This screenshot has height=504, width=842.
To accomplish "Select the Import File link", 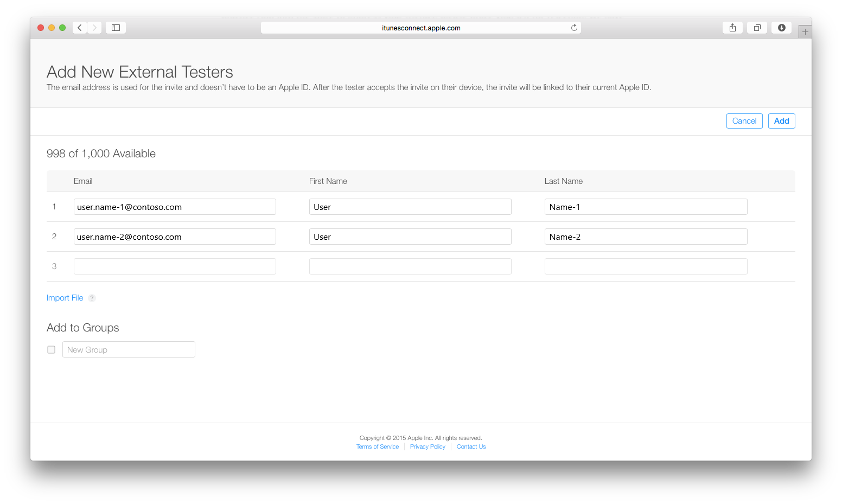I will tap(65, 298).
